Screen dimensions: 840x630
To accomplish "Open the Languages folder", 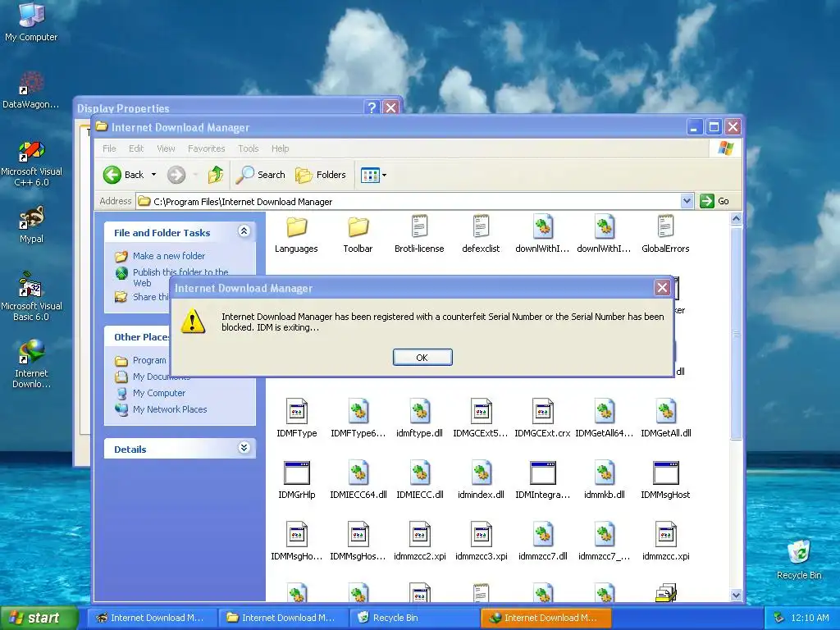I will tap(296, 235).
